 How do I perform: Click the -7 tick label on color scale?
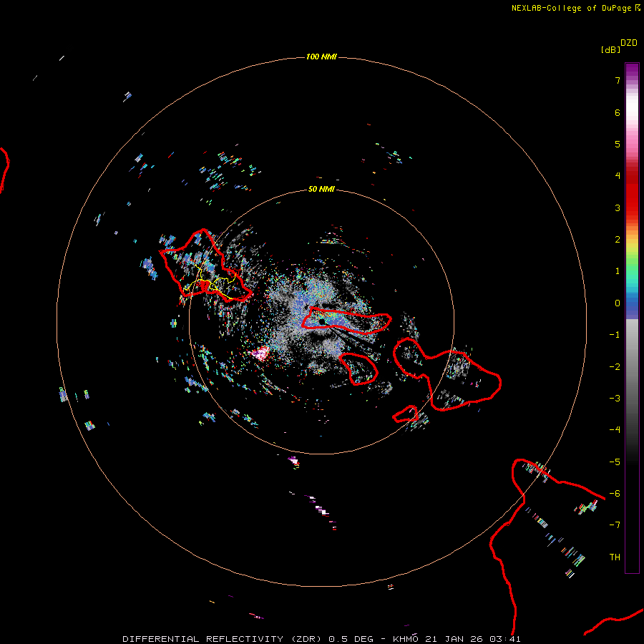point(615,525)
